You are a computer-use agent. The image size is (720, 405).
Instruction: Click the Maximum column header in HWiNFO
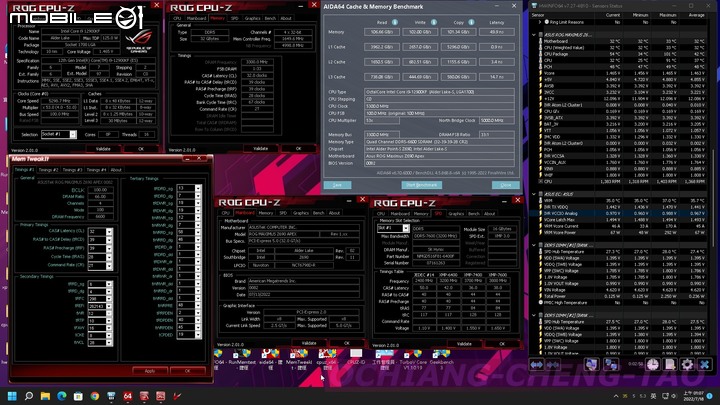click(x=668, y=15)
